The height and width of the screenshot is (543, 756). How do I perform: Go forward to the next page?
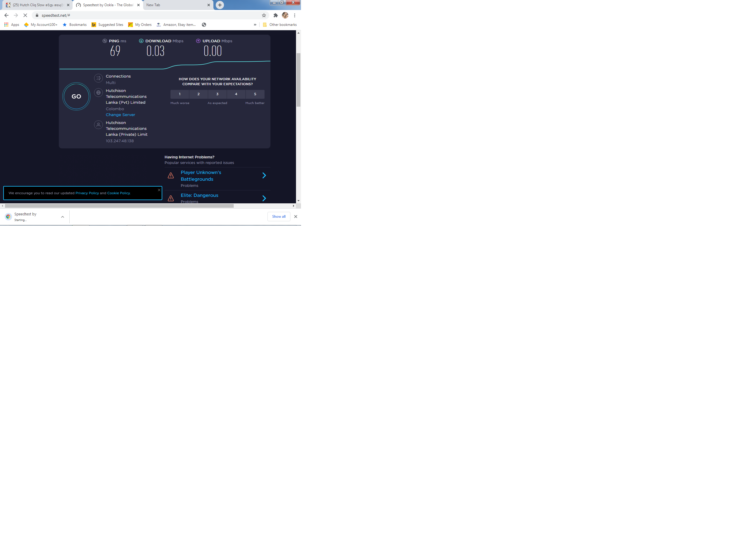click(16, 15)
